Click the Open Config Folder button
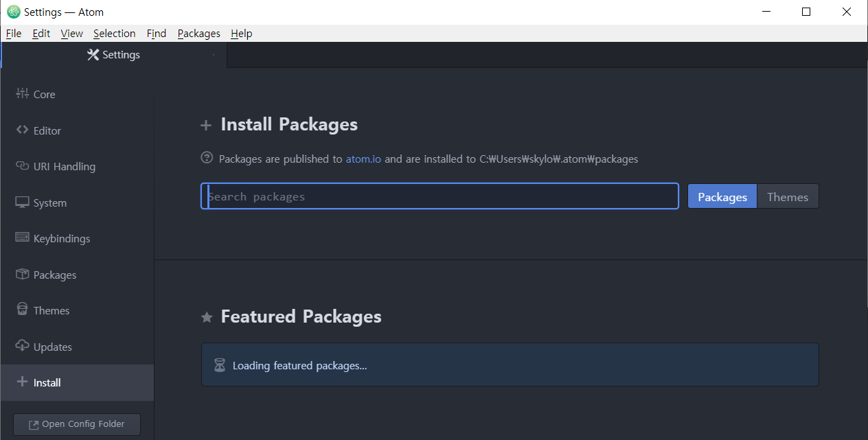The height and width of the screenshot is (440, 868). (x=77, y=424)
